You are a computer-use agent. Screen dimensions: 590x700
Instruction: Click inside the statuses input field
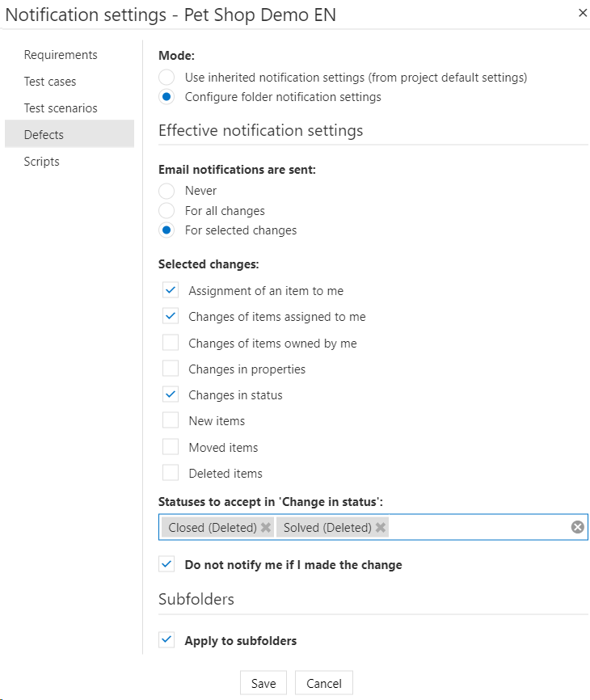pyautogui.click(x=477, y=528)
